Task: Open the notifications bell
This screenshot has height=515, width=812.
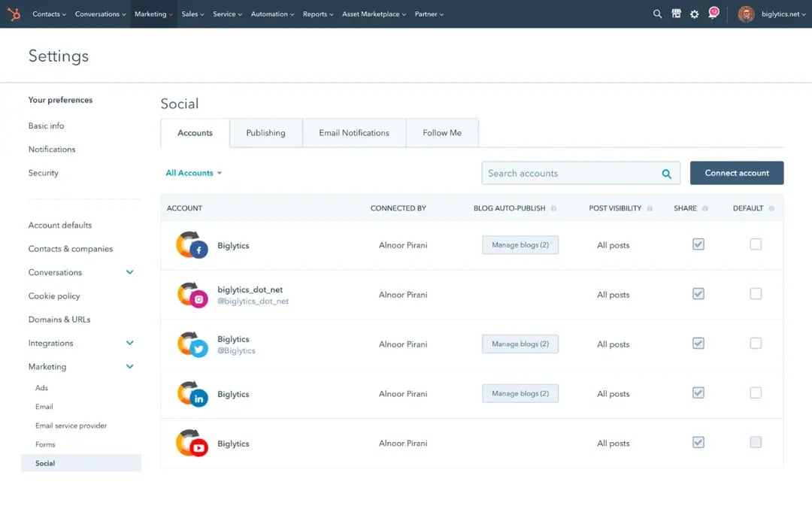Action: point(712,14)
